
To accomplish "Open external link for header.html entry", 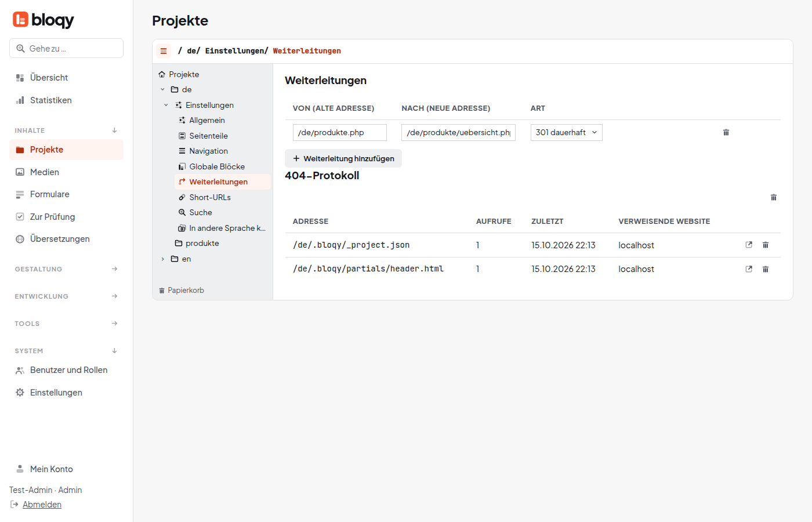I will 749,269.
